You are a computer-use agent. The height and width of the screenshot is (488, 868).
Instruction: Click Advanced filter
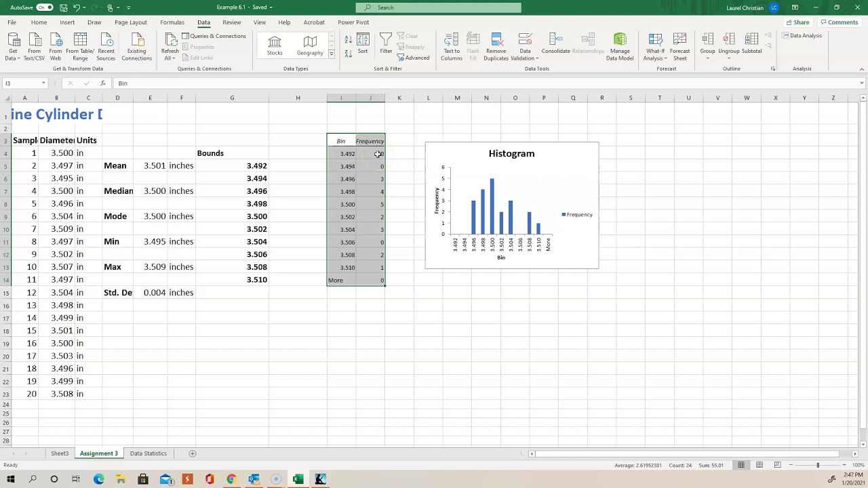tap(413, 58)
